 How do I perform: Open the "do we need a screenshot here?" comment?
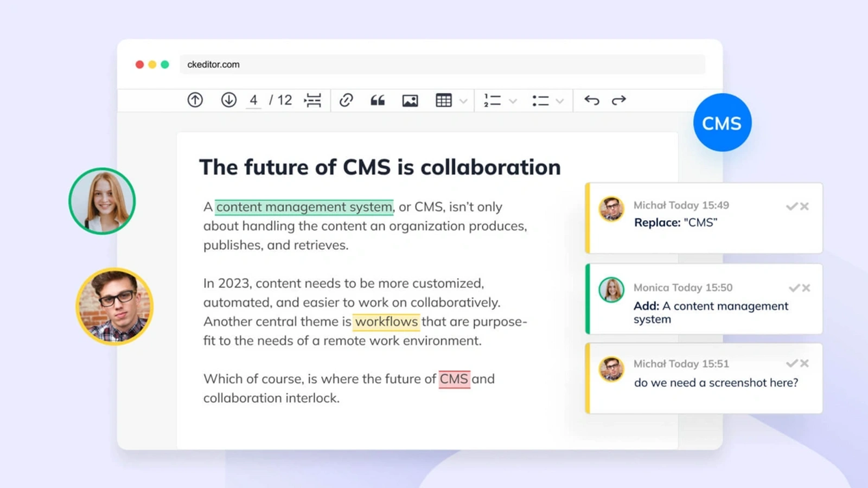[716, 383]
